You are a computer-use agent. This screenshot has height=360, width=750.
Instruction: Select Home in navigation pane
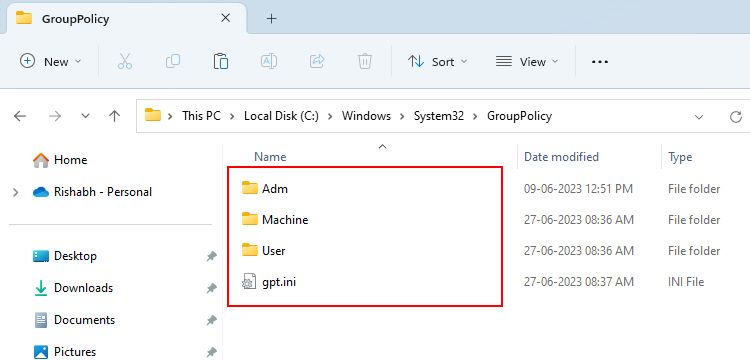click(60, 160)
